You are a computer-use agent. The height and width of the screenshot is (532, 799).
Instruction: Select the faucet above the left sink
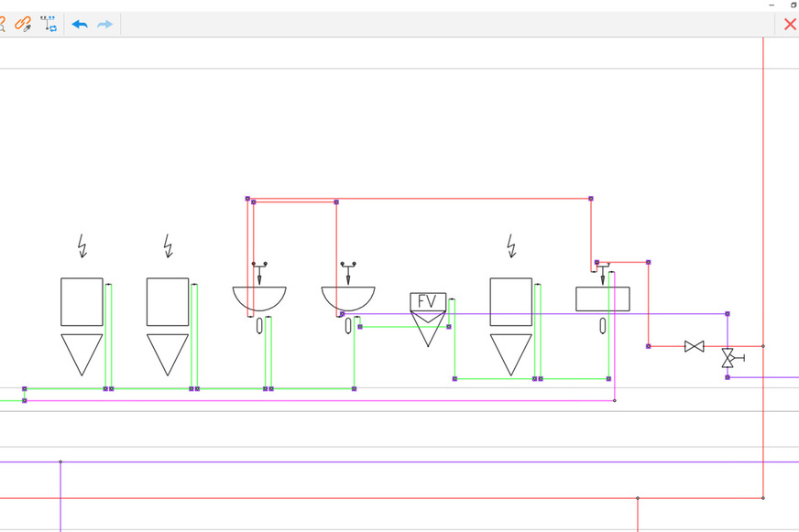pyautogui.click(x=259, y=273)
